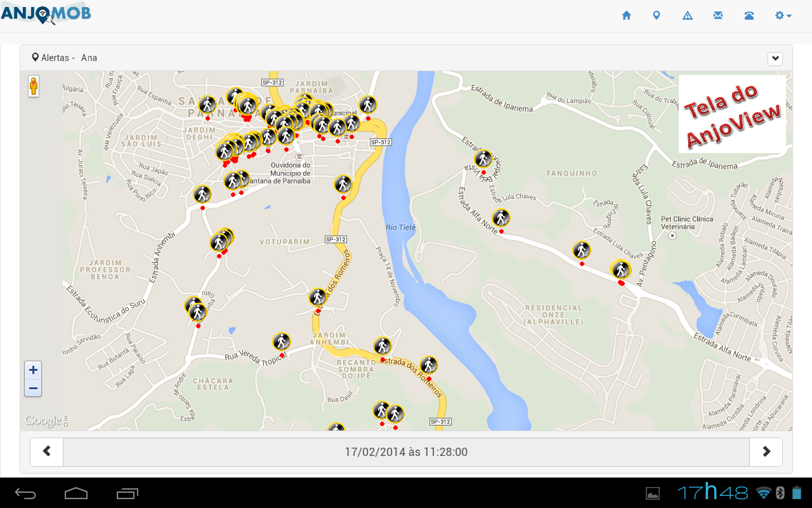Click the Rio Tietê label
This screenshot has width=812, height=508.
pos(400,227)
